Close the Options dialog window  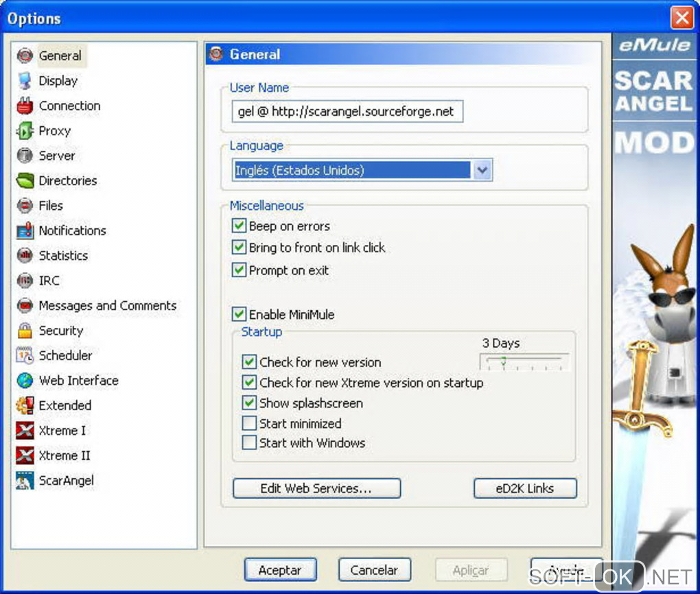point(682,19)
